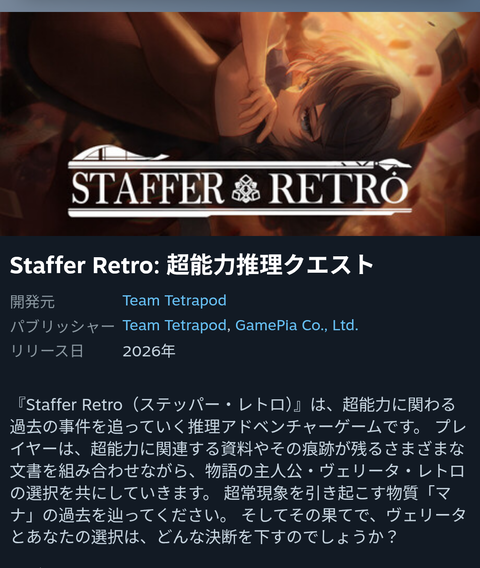
Task: Click the game title Staffer Retro: 超能力推理クエスト
Action: pos(192,265)
